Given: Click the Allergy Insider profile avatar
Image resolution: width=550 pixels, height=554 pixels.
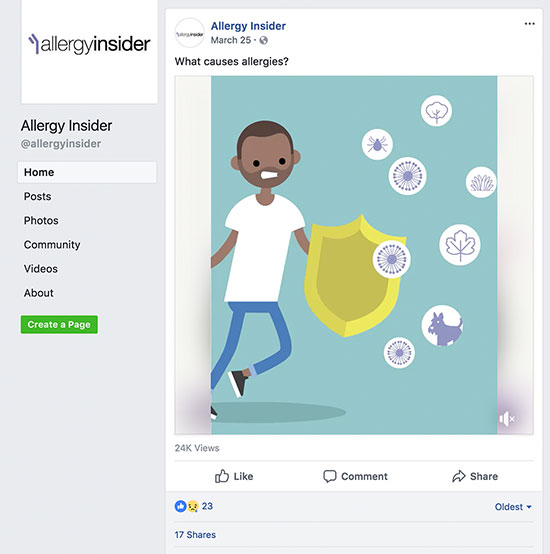Looking at the screenshot, I should [190, 33].
